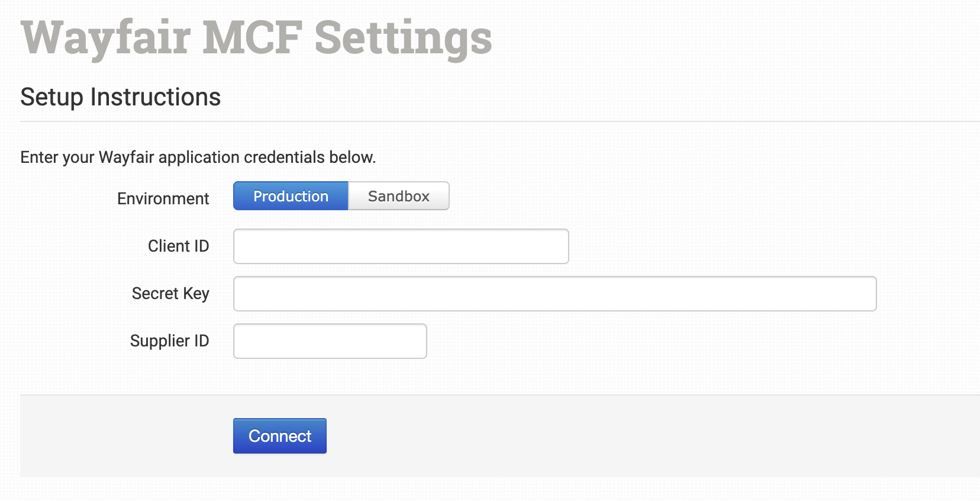Click the word Wayfair in the instruction line
The width and height of the screenshot is (980, 501).
pos(127,157)
